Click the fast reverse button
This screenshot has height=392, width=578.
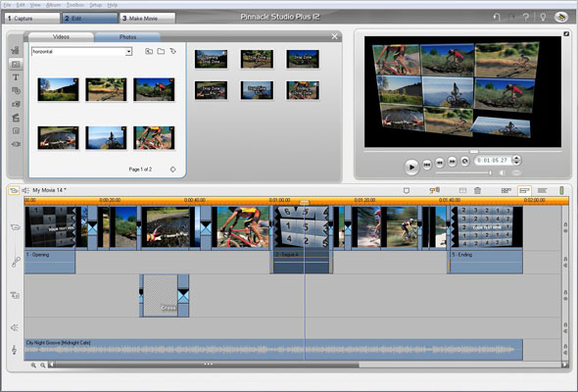pos(440,162)
